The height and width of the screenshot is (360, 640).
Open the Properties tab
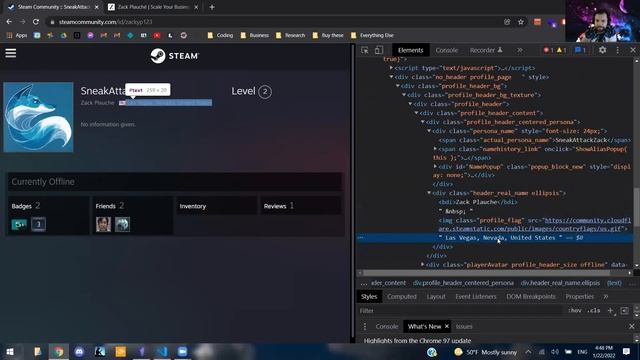[x=580, y=297]
